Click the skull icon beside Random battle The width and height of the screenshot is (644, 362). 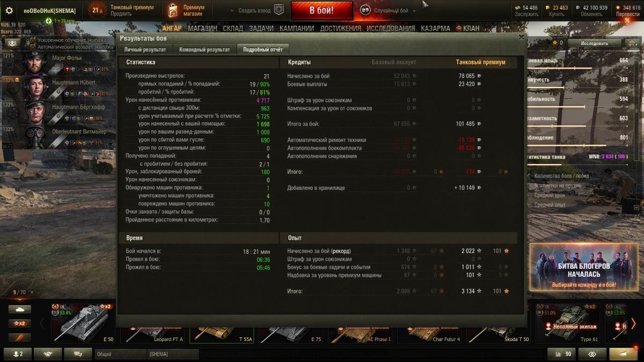[365, 10]
